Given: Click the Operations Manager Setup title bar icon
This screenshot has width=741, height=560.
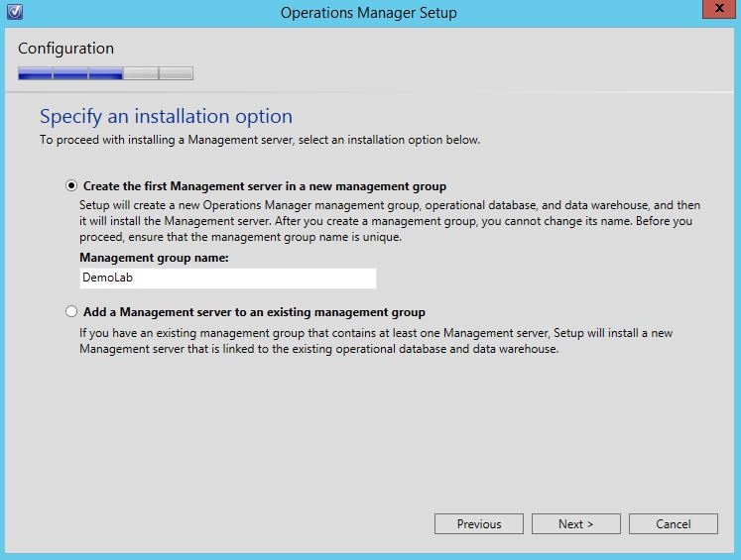Looking at the screenshot, I should click(x=11, y=12).
